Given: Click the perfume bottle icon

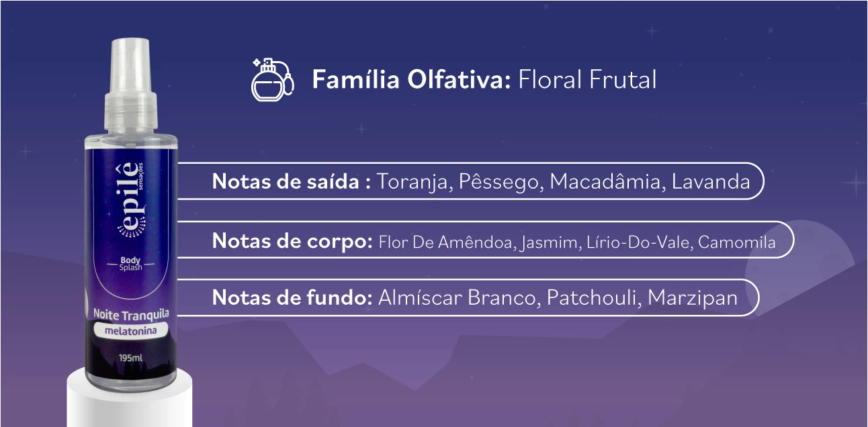Looking at the screenshot, I should [x=272, y=80].
